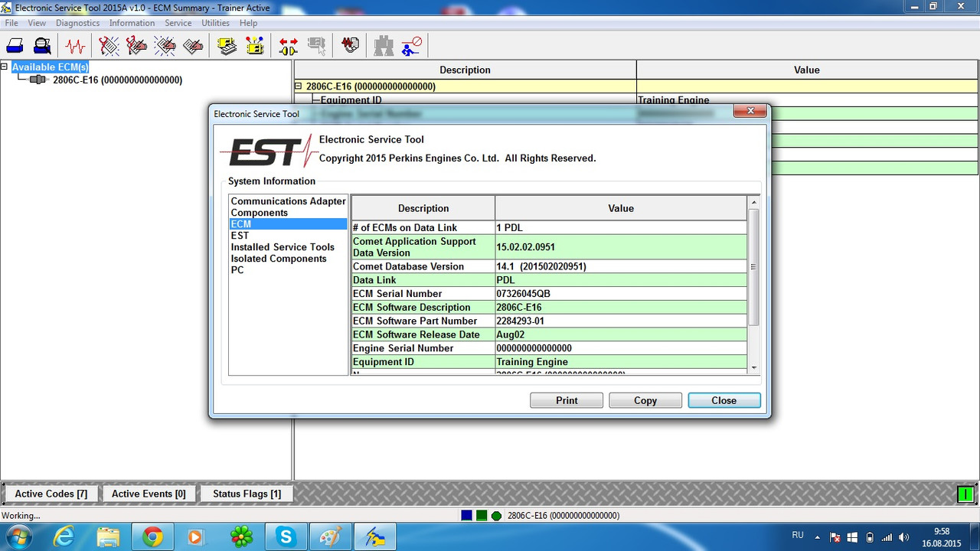Open the Service menu
This screenshot has height=551, width=980.
pos(178,23)
